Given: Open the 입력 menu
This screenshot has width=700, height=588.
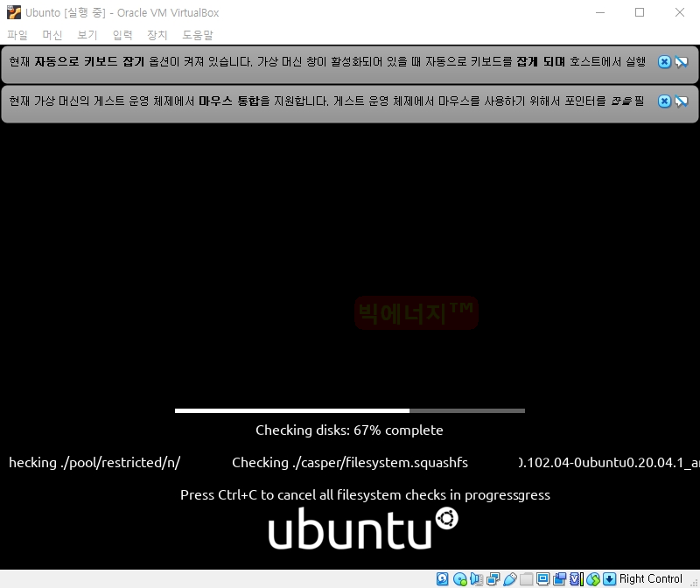Looking at the screenshot, I should pyautogui.click(x=122, y=35).
